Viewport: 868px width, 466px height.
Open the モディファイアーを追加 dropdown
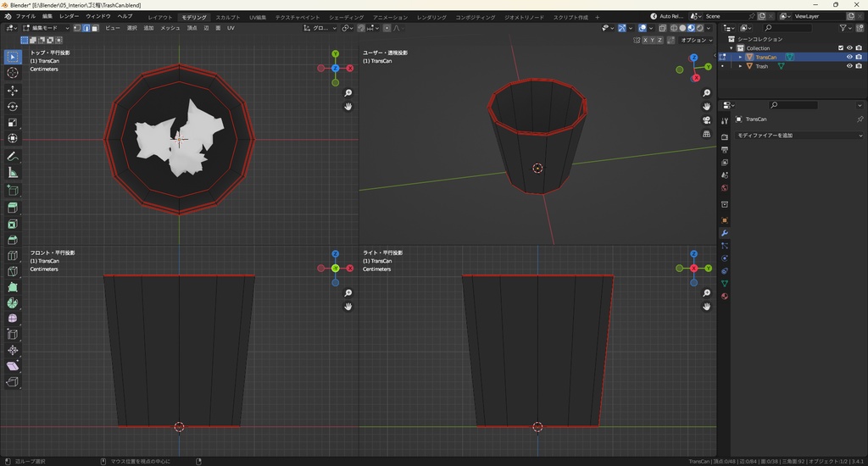click(x=798, y=136)
